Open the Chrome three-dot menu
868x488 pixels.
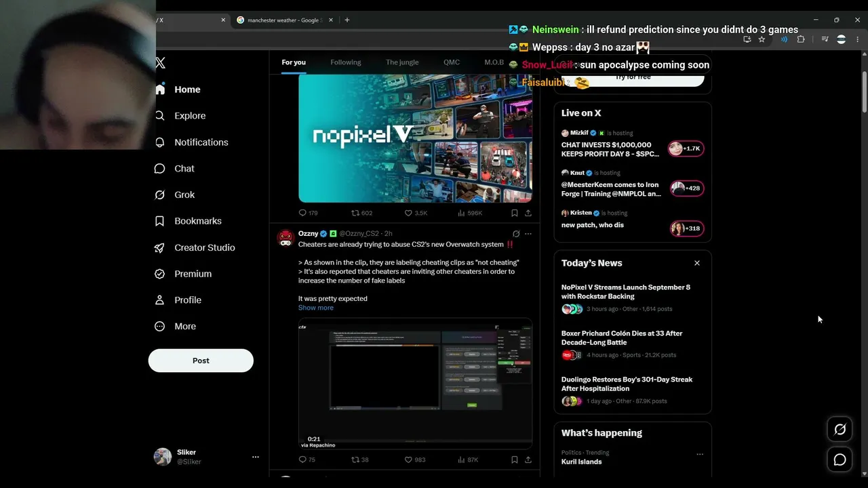pyautogui.click(x=857, y=39)
